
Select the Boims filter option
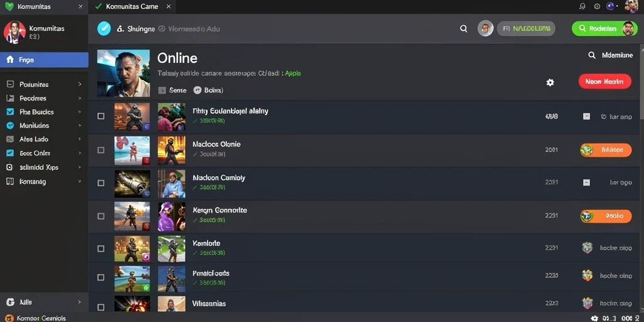point(208,91)
